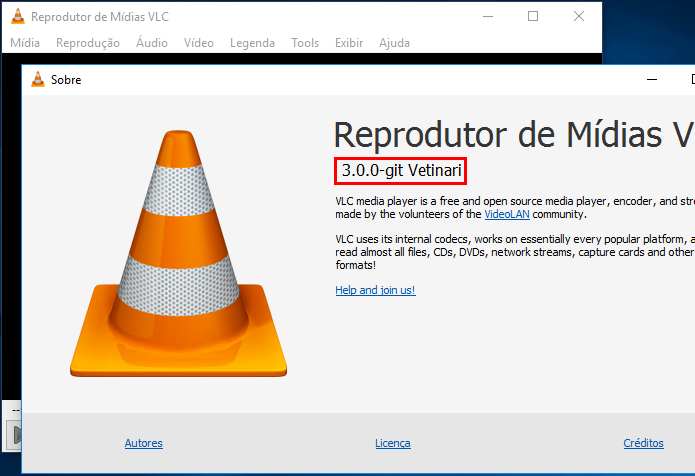The image size is (695, 476).
Task: Open the Mídia menu
Action: (x=25, y=43)
